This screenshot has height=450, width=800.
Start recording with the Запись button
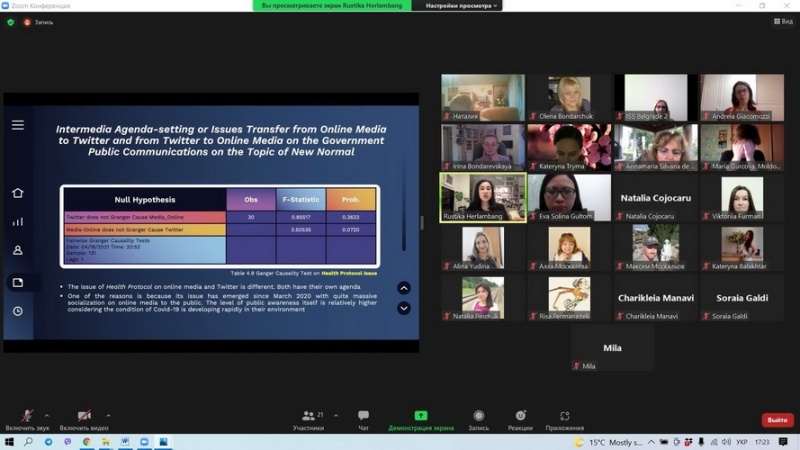478,419
